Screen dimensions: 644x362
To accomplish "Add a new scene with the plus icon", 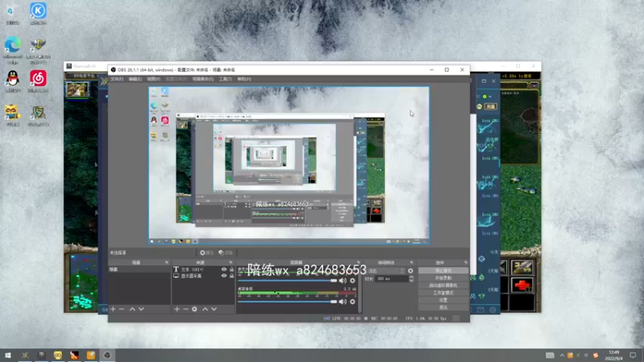I will click(x=113, y=309).
